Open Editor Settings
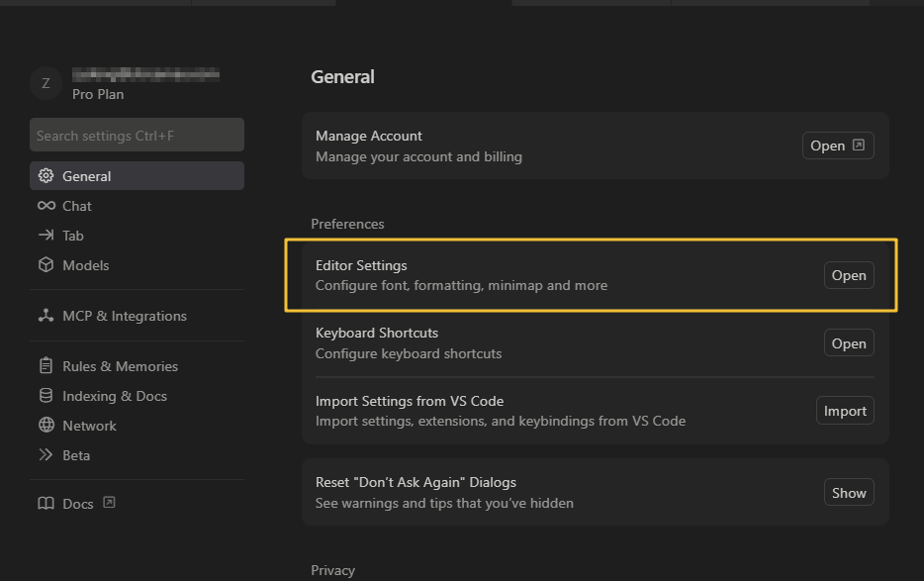 point(848,276)
